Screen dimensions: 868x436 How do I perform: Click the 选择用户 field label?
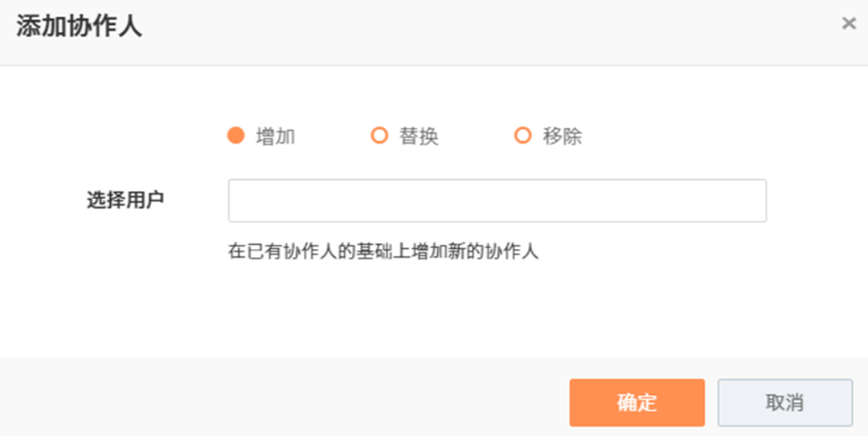[125, 200]
